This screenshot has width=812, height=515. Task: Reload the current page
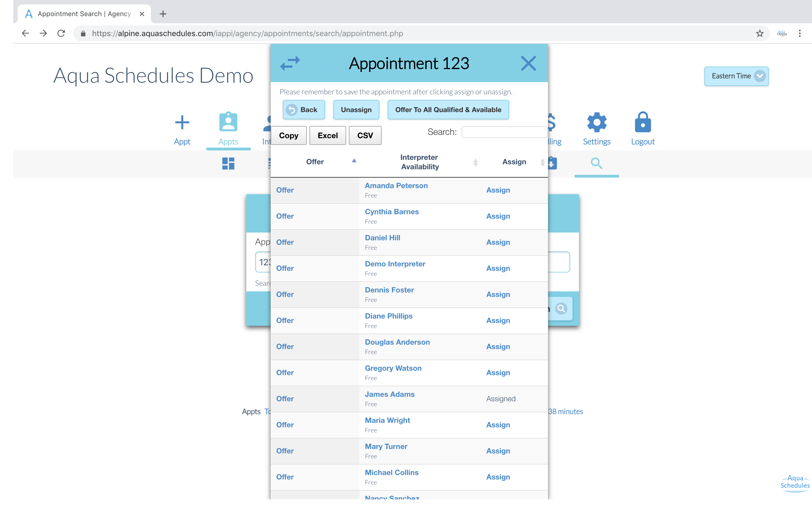coord(61,33)
